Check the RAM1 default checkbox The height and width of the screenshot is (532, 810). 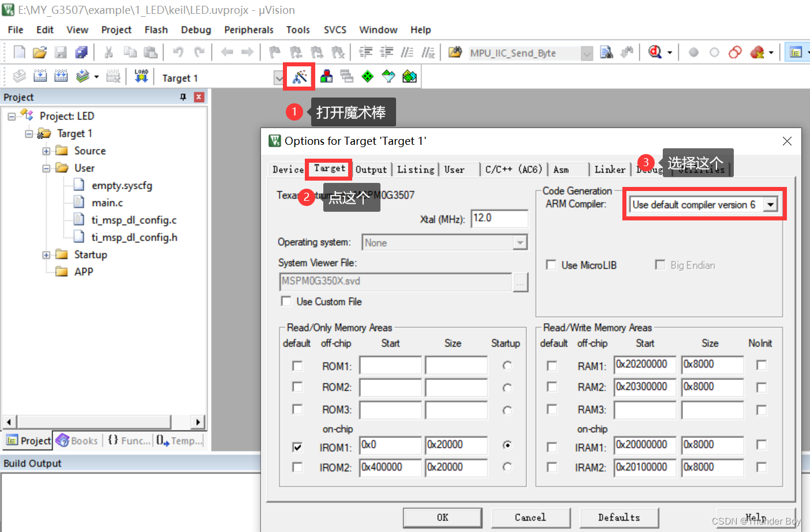coord(552,366)
